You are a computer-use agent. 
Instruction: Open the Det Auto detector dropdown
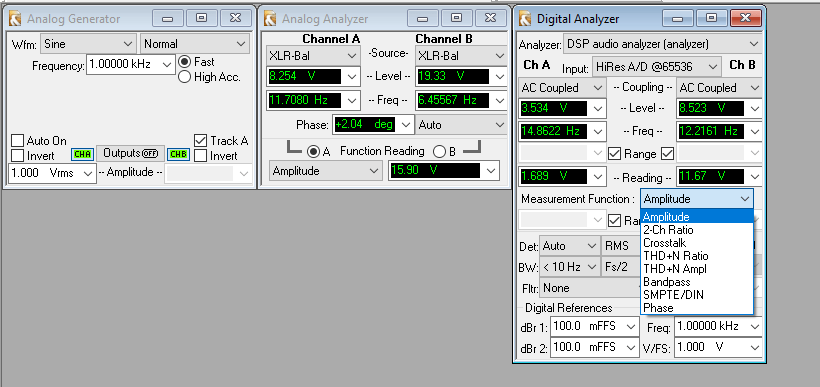[x=570, y=246]
